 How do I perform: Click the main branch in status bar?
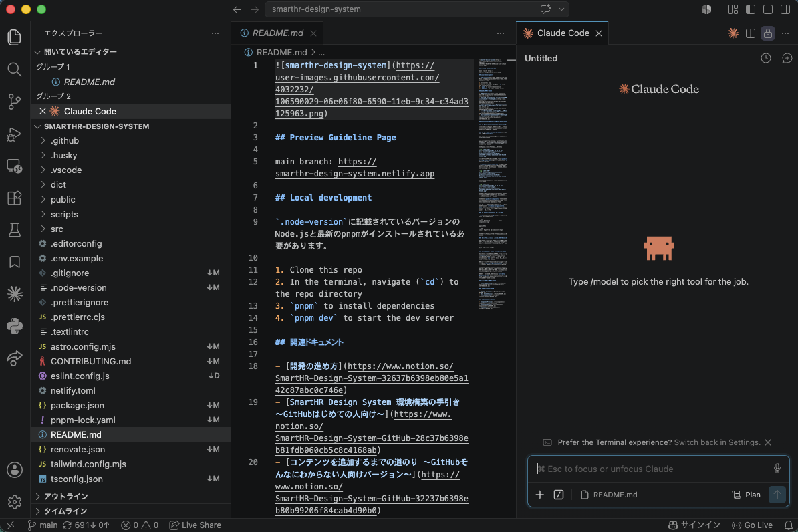click(x=43, y=525)
